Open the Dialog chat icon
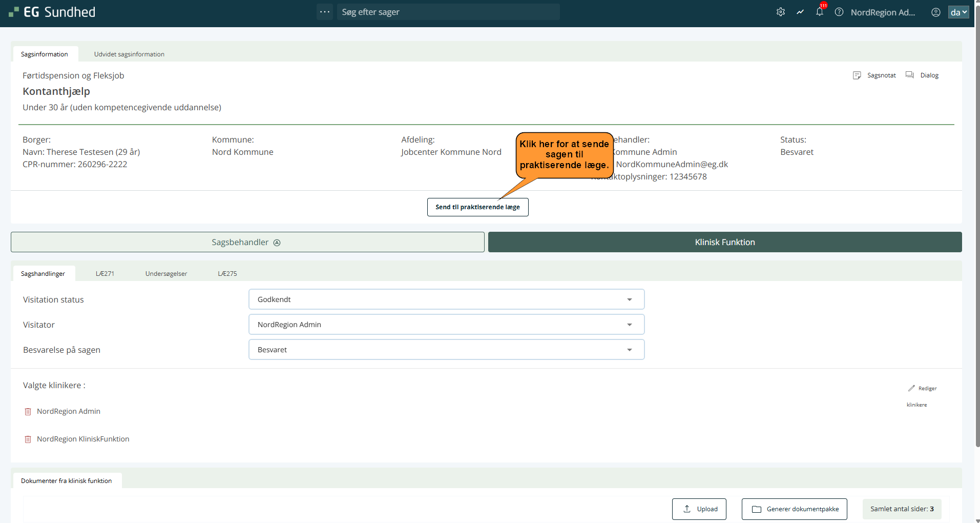This screenshot has width=980, height=523. click(x=910, y=75)
